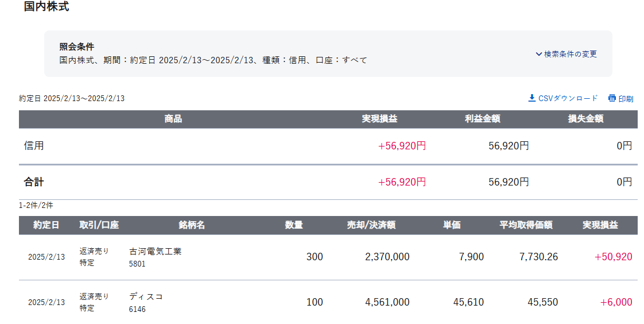The height and width of the screenshot is (324, 644).
Task: Select the ディスコ stock name
Action: [x=146, y=296]
